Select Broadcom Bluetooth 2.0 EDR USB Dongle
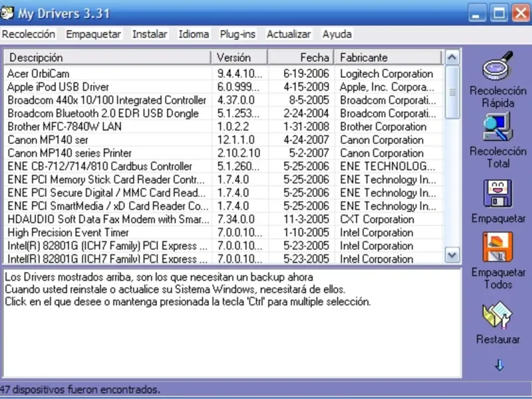This screenshot has height=399, width=532. point(224,113)
